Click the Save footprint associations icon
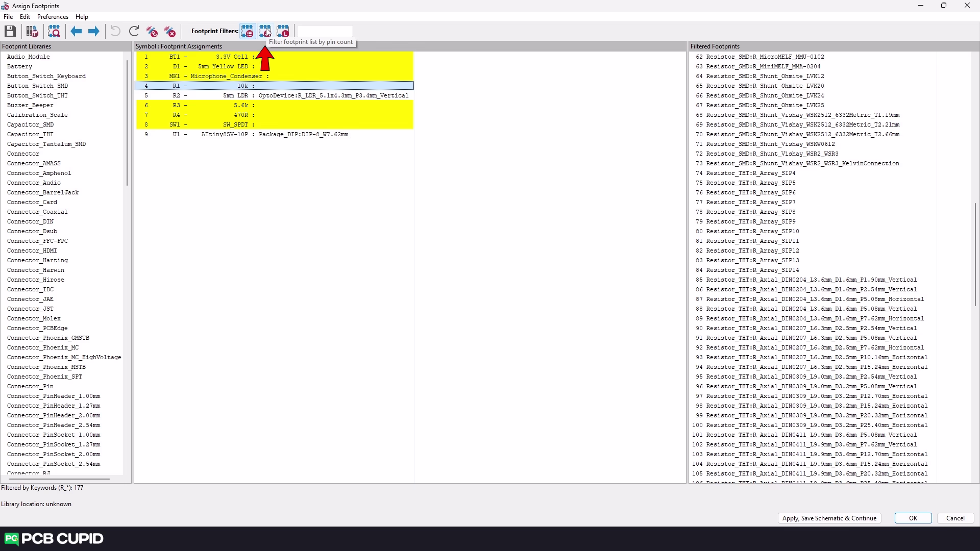 [10, 31]
